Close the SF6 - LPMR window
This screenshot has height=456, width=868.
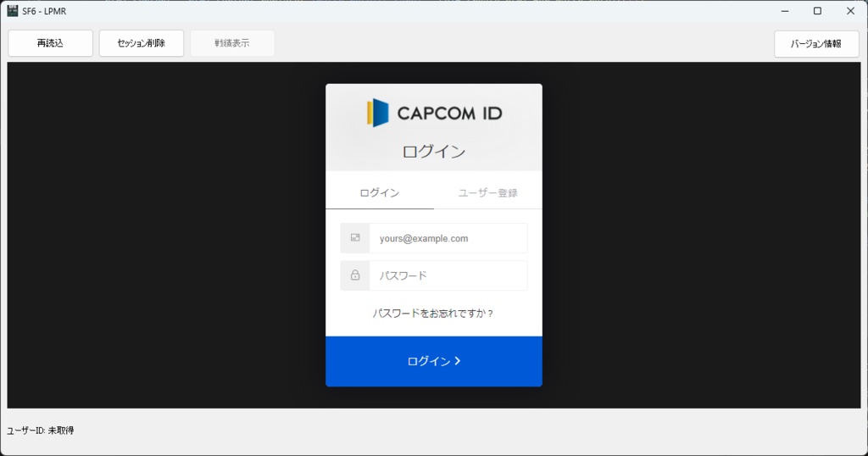click(x=851, y=11)
